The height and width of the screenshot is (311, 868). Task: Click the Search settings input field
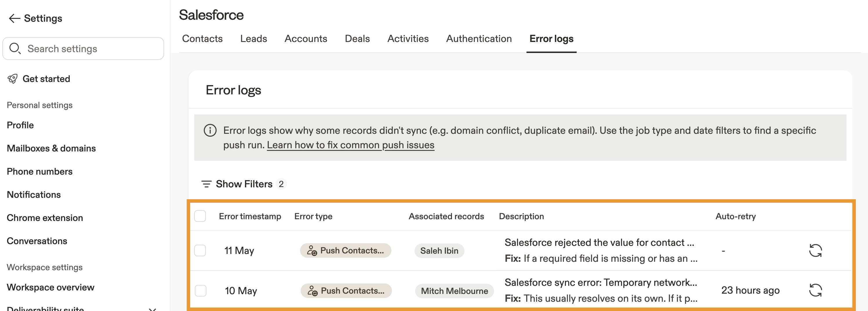(83, 48)
